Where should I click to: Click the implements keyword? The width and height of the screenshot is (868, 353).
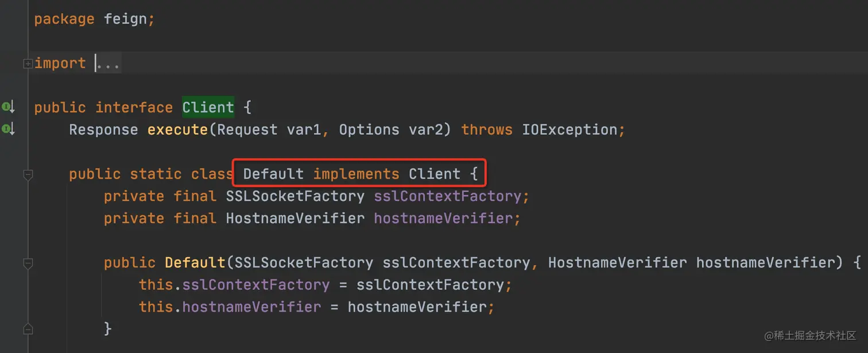356,174
